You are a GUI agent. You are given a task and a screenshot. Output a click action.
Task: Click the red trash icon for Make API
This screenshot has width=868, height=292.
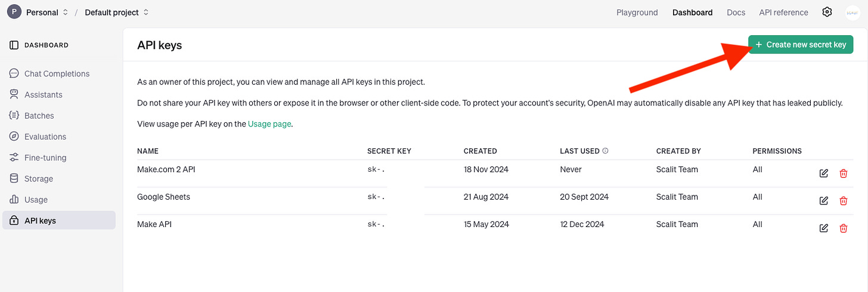(x=843, y=228)
